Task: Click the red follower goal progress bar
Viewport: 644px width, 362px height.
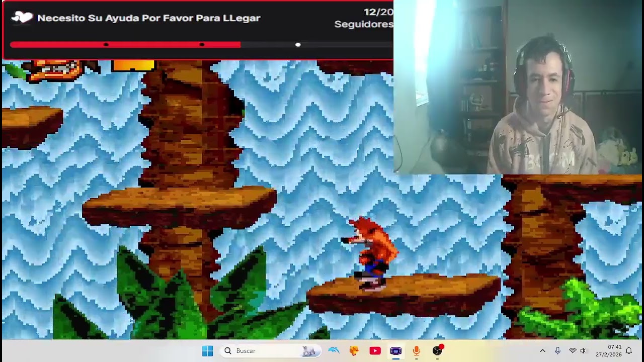Action: (x=125, y=45)
